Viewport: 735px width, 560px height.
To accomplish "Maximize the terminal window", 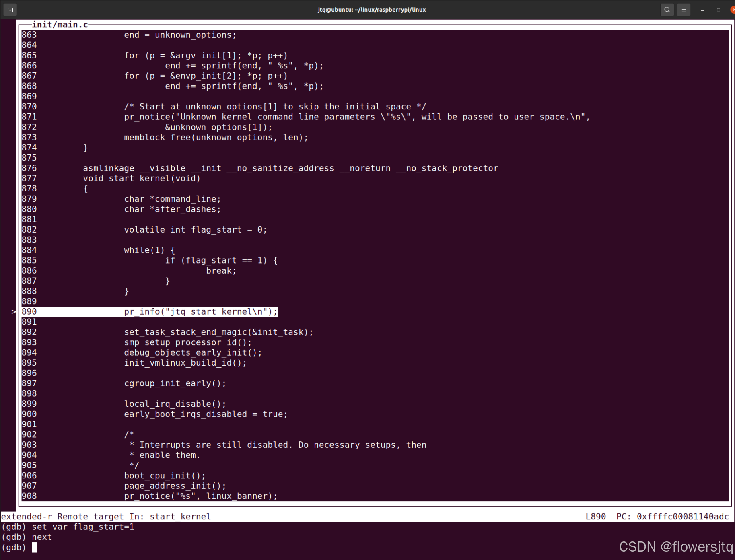I will [x=719, y=10].
